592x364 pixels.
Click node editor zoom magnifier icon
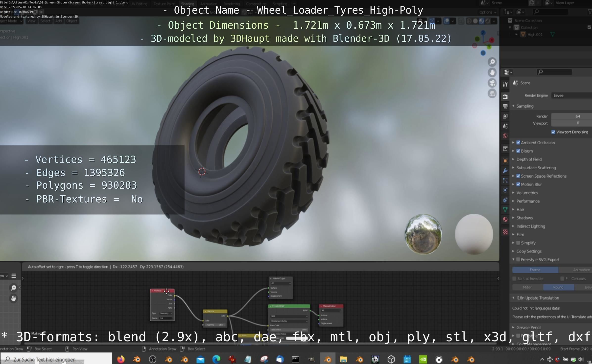(14, 288)
